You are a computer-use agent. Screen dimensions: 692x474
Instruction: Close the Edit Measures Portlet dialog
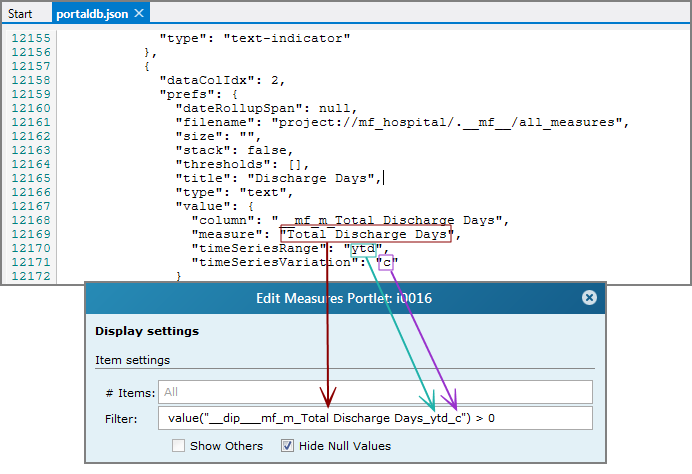pos(589,297)
